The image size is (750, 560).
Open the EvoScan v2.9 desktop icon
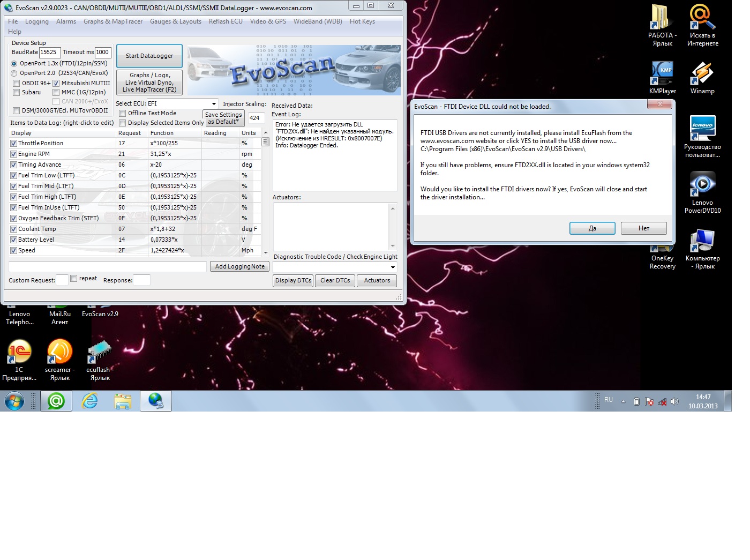tap(100, 313)
